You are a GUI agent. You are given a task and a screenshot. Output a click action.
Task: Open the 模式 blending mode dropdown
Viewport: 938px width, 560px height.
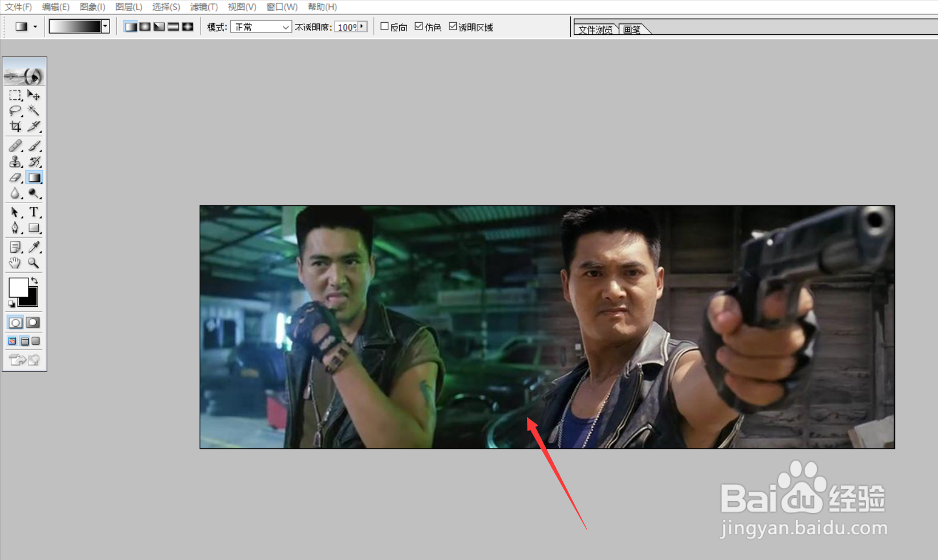(261, 27)
